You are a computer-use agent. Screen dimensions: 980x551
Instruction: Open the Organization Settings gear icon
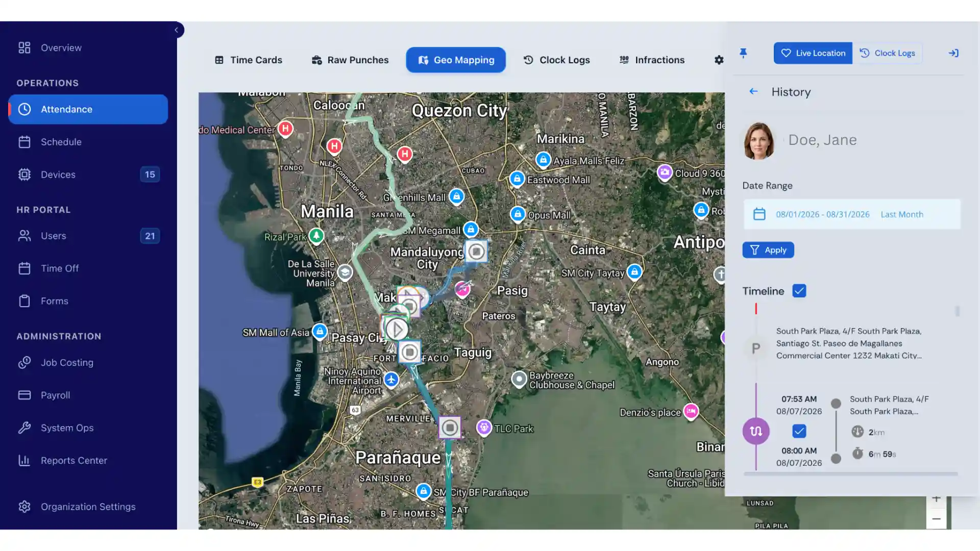click(24, 507)
